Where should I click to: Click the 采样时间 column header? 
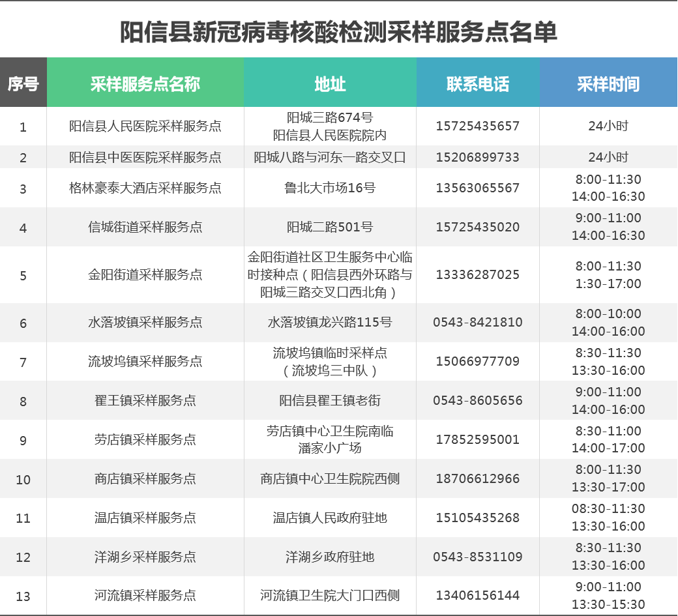(x=608, y=83)
